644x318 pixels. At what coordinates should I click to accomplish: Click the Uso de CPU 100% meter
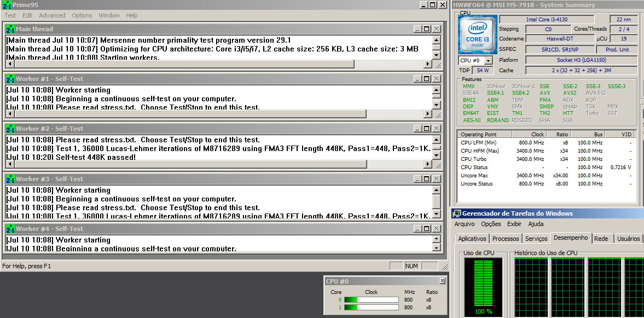click(483, 287)
